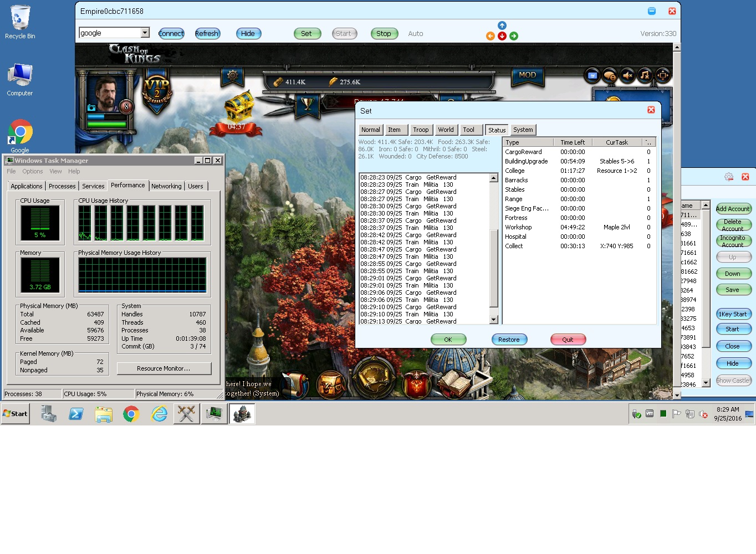
Task: Click OK in the Set dialog
Action: 448,340
